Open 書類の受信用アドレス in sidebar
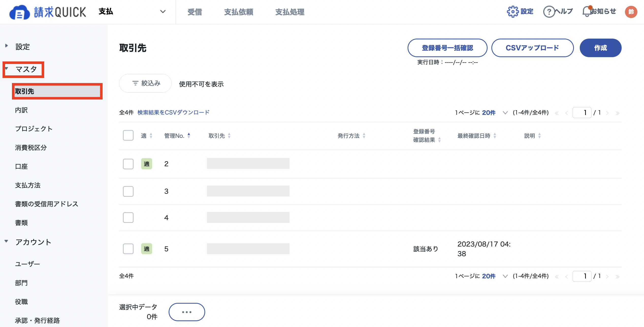 [46, 204]
